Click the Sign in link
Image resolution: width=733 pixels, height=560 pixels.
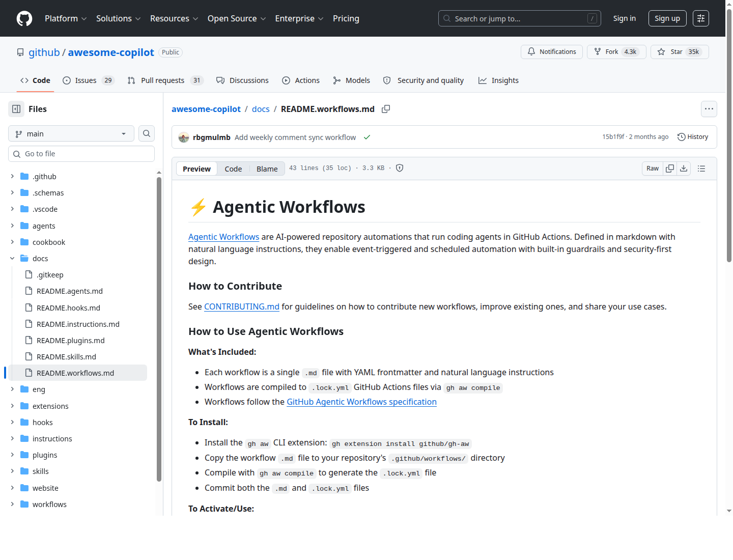(625, 18)
